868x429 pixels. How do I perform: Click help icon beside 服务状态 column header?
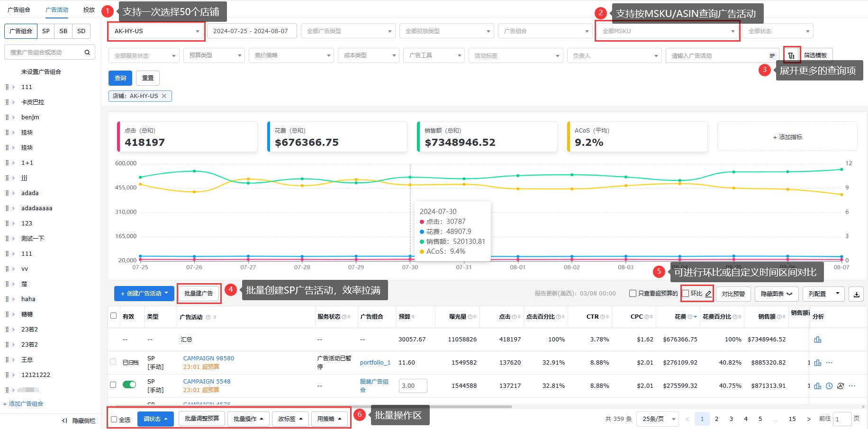(x=344, y=317)
